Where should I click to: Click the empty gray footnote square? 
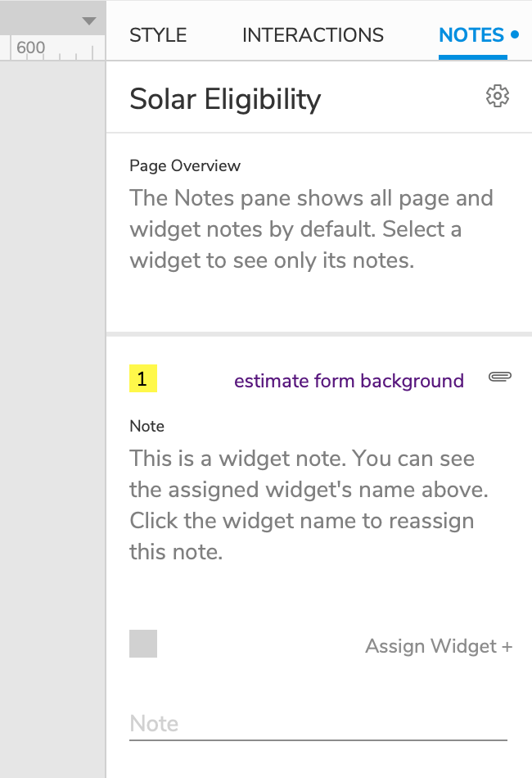click(143, 644)
